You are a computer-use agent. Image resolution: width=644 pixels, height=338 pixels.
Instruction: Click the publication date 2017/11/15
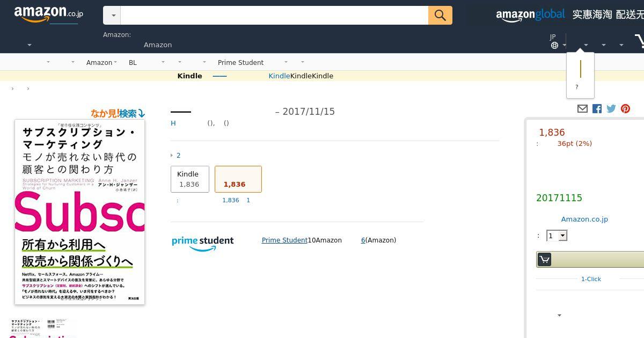point(309,112)
